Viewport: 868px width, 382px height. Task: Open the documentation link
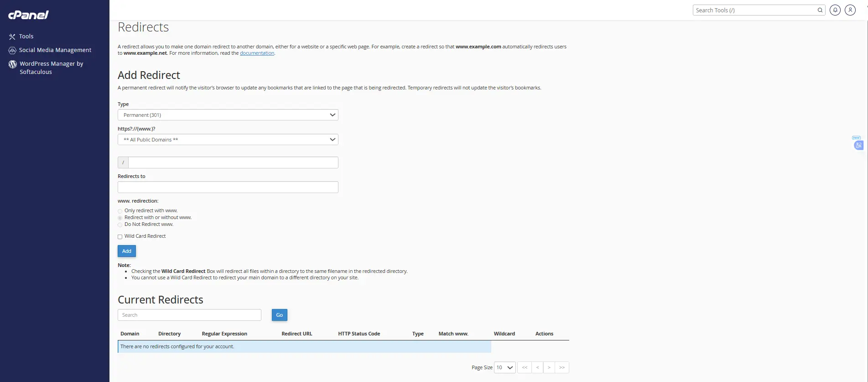[x=257, y=53]
